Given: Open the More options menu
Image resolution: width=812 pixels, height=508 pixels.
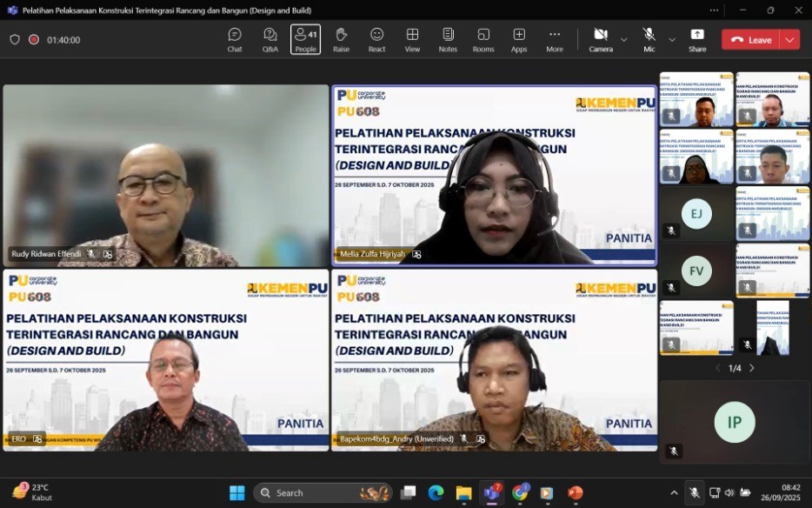Looking at the screenshot, I should click(555, 38).
